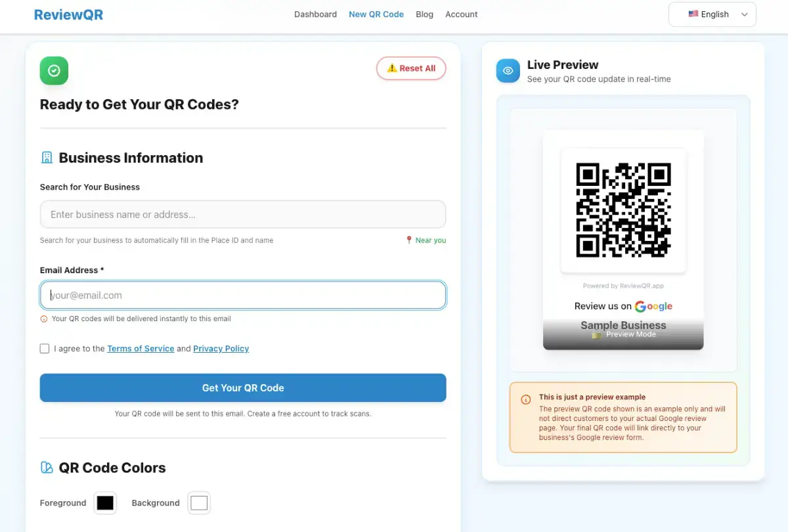Open the English language dropdown

click(x=712, y=14)
